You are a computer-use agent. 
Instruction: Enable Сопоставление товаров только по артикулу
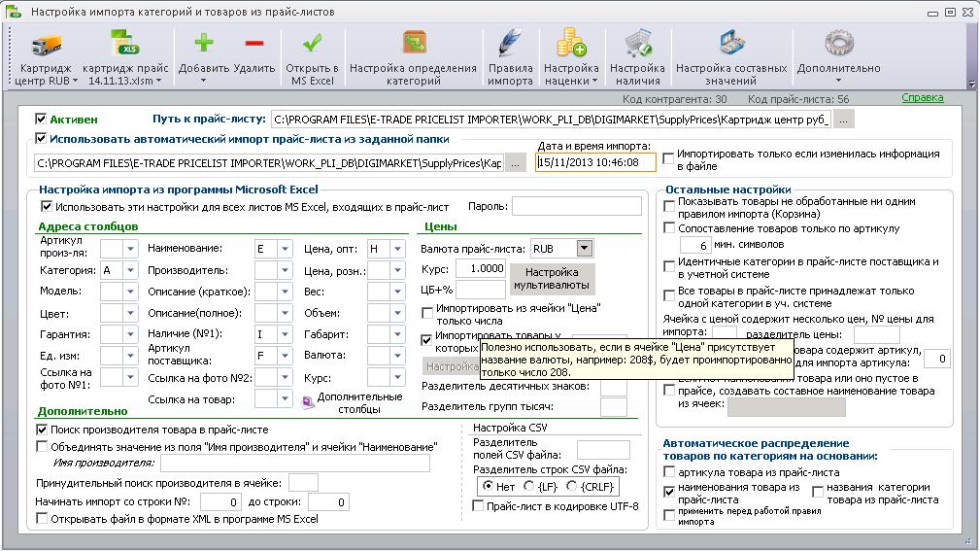pos(669,228)
